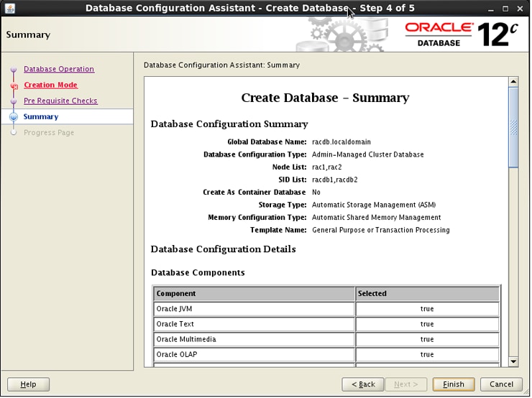The image size is (532, 398).
Task: Minimize the Database Configuration Assistant window
Action: pos(492,9)
